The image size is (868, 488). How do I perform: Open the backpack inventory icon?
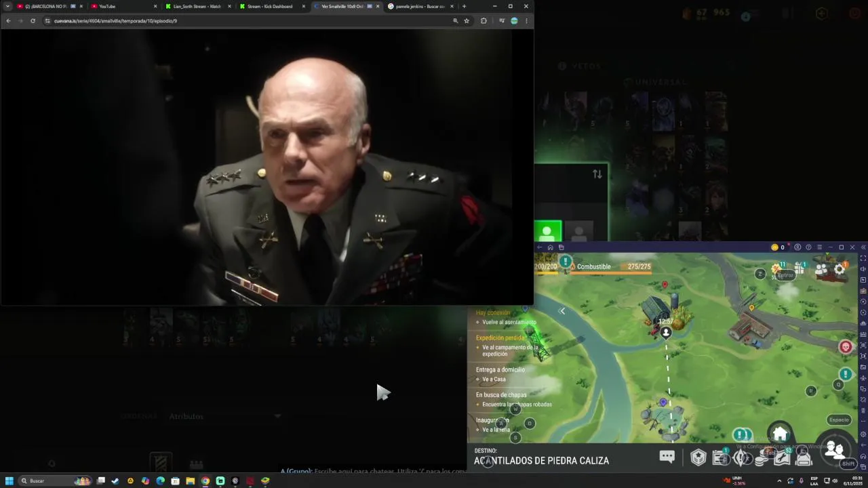point(804,458)
